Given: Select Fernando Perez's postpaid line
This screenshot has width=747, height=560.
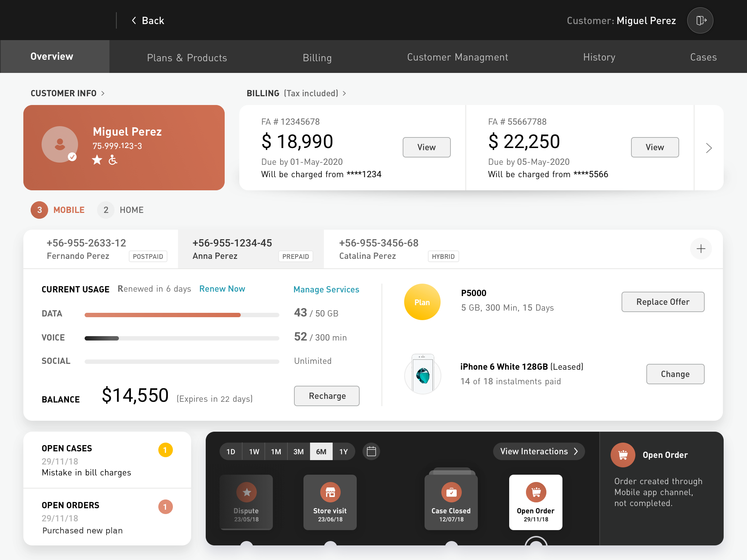Looking at the screenshot, I should click(101, 249).
